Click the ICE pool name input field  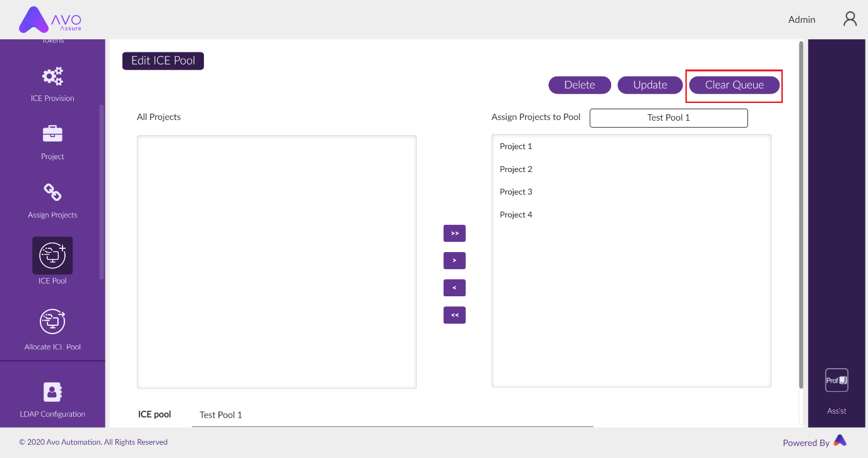click(x=393, y=415)
